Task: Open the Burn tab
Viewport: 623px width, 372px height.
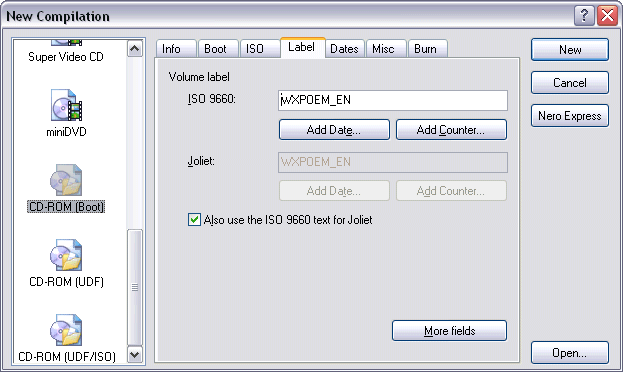Action: pyautogui.click(x=427, y=49)
